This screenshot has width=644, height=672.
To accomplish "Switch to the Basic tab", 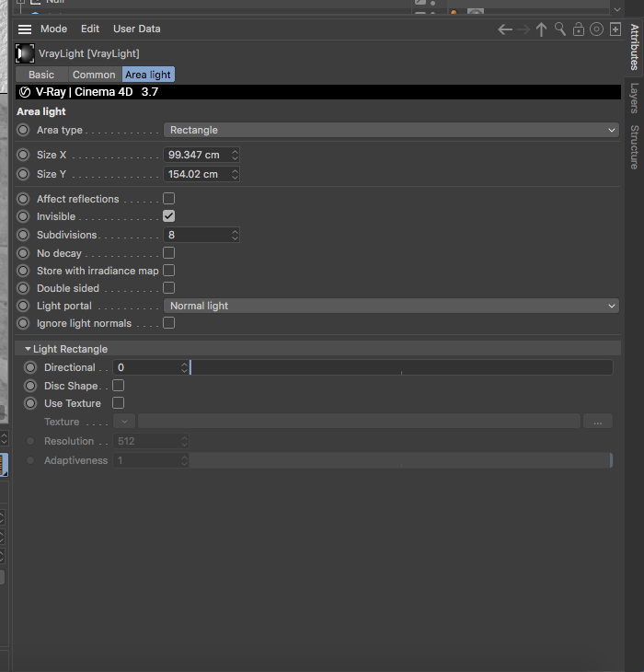I will tap(41, 75).
